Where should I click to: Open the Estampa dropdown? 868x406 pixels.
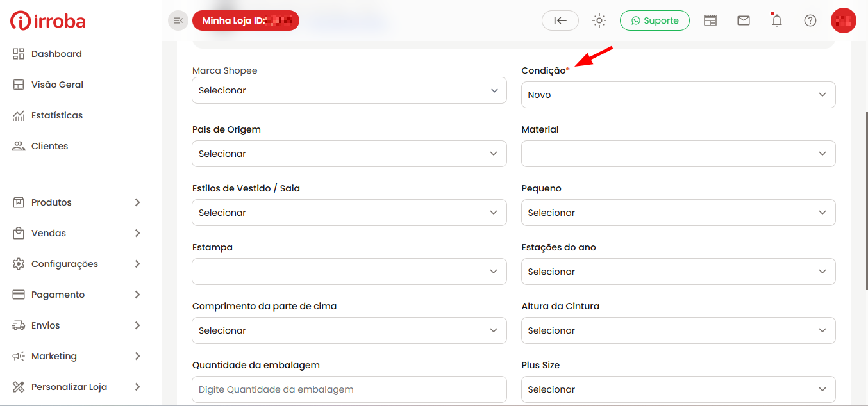pos(349,272)
